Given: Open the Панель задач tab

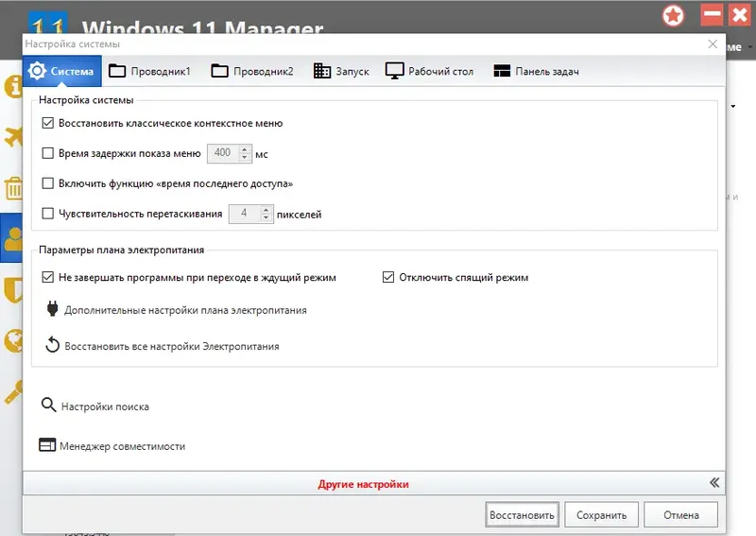Looking at the screenshot, I should tap(536, 72).
